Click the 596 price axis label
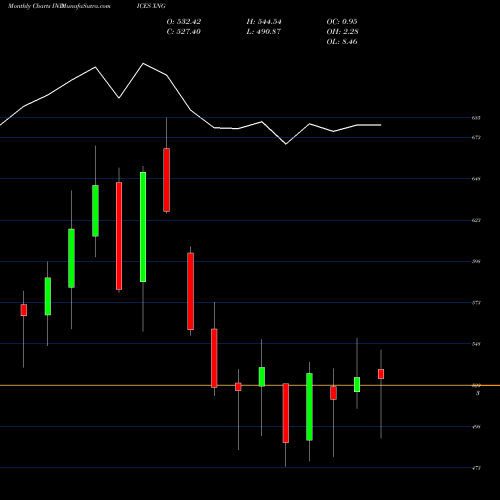 (x=476, y=261)
